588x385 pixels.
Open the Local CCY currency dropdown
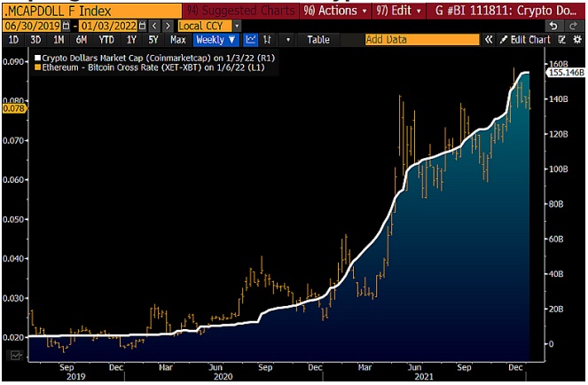237,26
